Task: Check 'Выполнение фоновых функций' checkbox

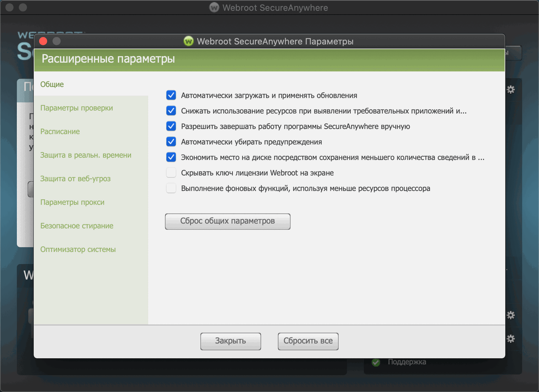Action: (171, 188)
